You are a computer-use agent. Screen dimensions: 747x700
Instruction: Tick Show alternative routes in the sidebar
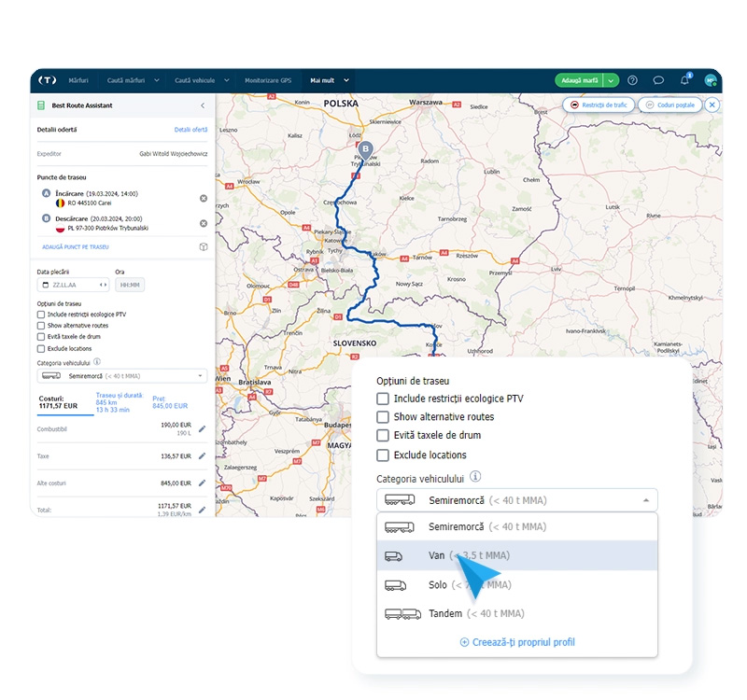coord(41,326)
